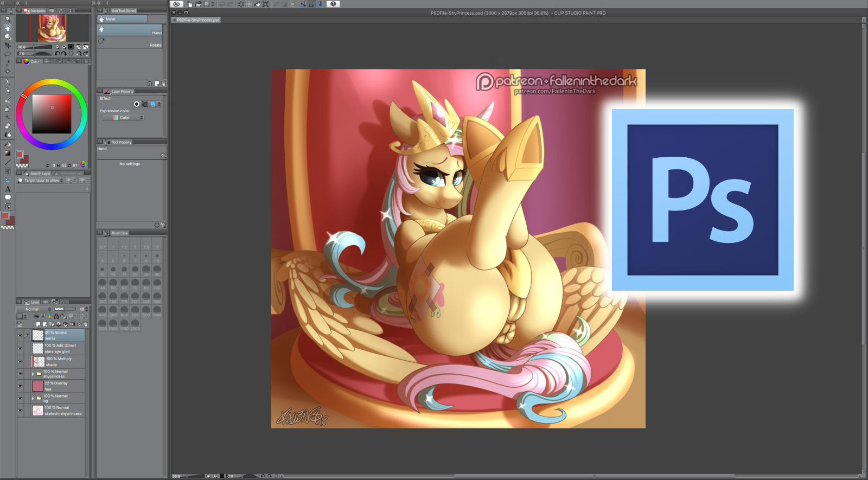This screenshot has width=868, height=480.
Task: Select the Lasso selection tool
Action: coord(8,54)
